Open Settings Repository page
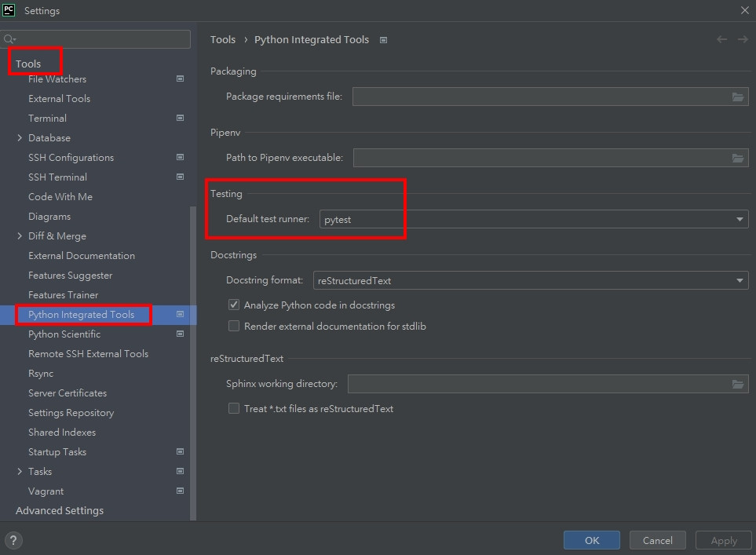The height and width of the screenshot is (555, 756). [x=71, y=413]
